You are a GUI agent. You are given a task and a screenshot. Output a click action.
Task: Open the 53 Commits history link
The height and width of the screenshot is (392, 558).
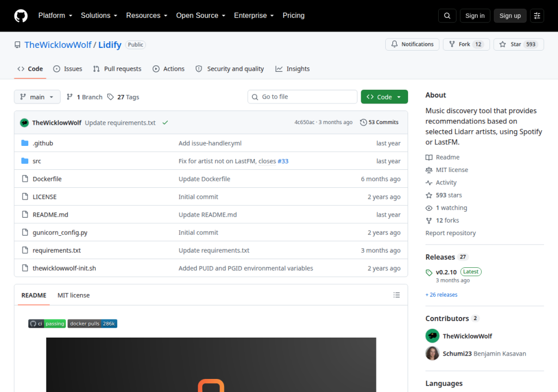379,122
